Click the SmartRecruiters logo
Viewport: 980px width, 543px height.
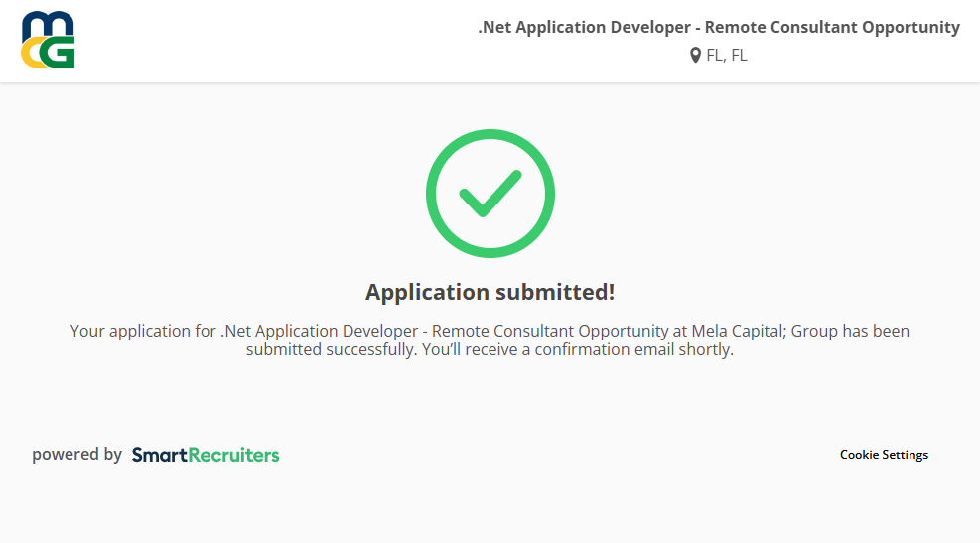point(206,455)
